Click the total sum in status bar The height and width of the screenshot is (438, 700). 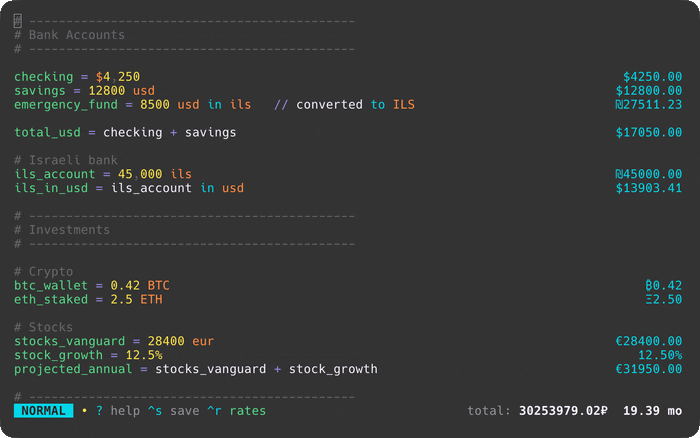click(x=563, y=411)
